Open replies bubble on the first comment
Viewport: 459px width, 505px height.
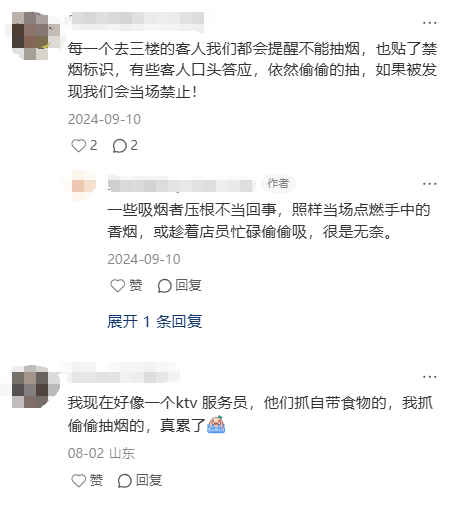click(125, 146)
